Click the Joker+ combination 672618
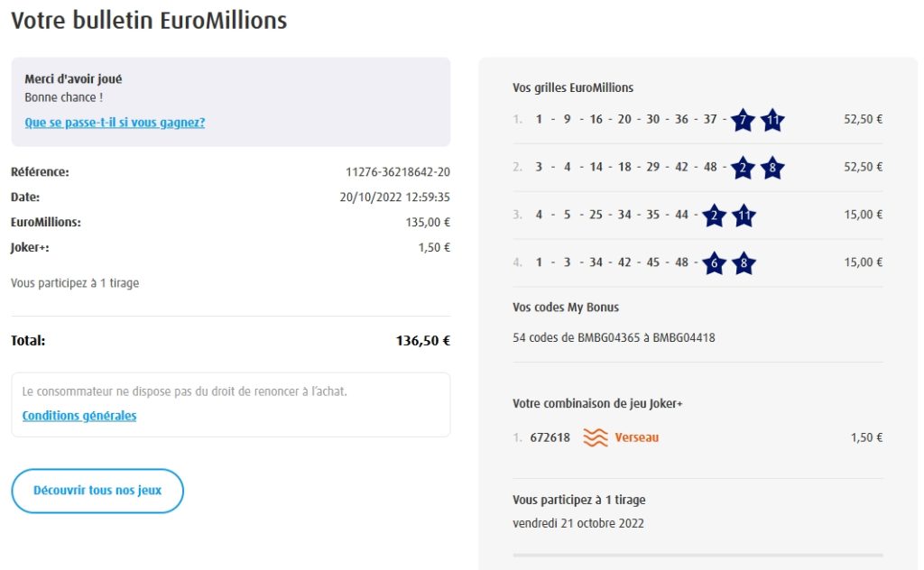This screenshot has width=924, height=570. tap(550, 438)
